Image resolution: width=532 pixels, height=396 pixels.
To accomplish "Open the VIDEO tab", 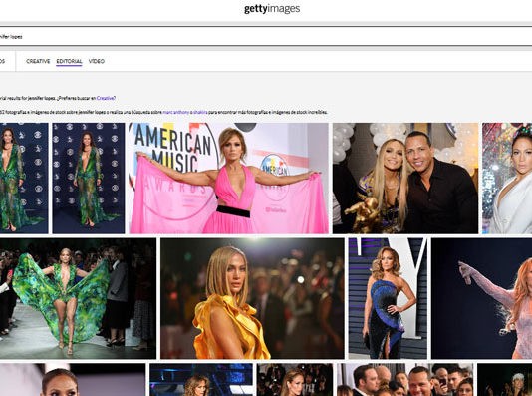I will click(97, 61).
